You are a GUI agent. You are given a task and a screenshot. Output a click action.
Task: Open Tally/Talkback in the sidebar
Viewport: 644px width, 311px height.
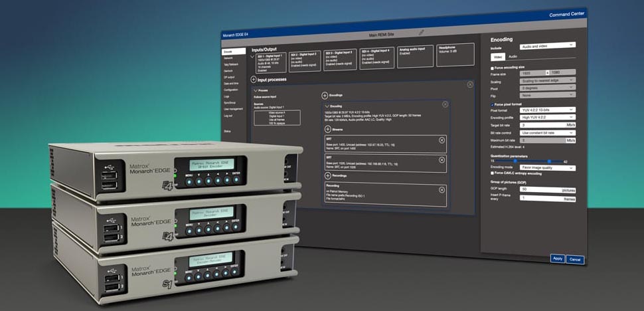coord(230,64)
